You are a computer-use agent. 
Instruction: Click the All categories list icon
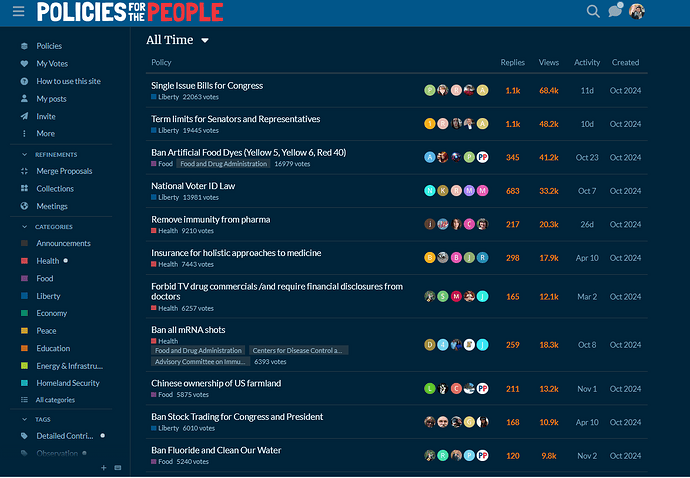pyautogui.click(x=24, y=400)
